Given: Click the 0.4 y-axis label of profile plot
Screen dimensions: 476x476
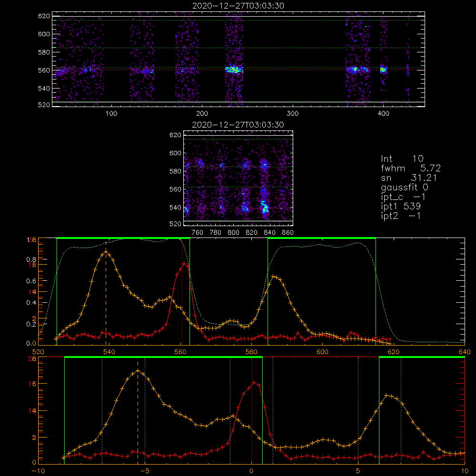Looking at the screenshot, I should pos(31,303).
